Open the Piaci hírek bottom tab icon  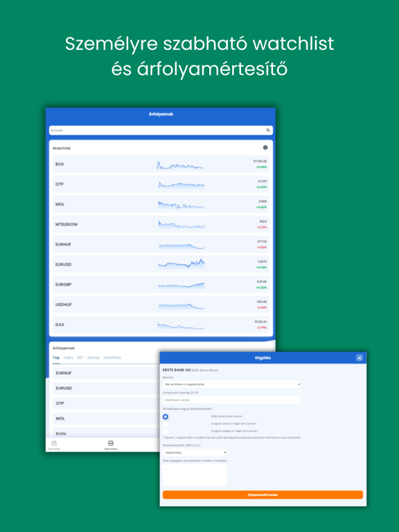pyautogui.click(x=54, y=443)
